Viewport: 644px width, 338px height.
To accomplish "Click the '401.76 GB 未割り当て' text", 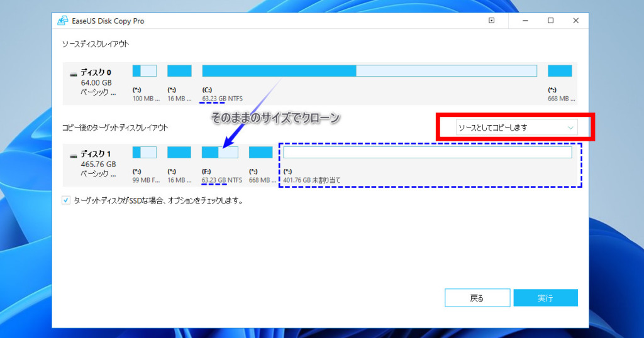I will coord(312,180).
